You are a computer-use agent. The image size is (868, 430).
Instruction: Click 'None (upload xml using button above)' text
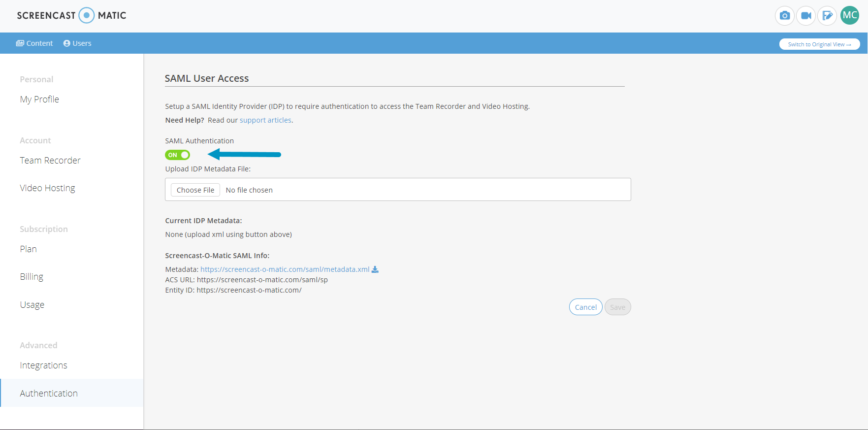tap(228, 234)
